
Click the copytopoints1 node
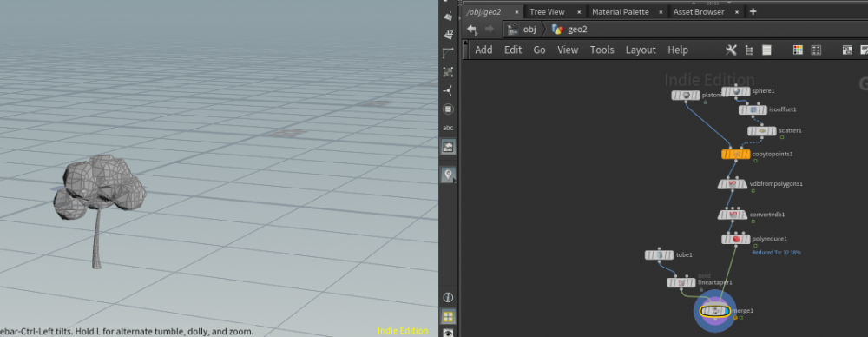click(736, 154)
